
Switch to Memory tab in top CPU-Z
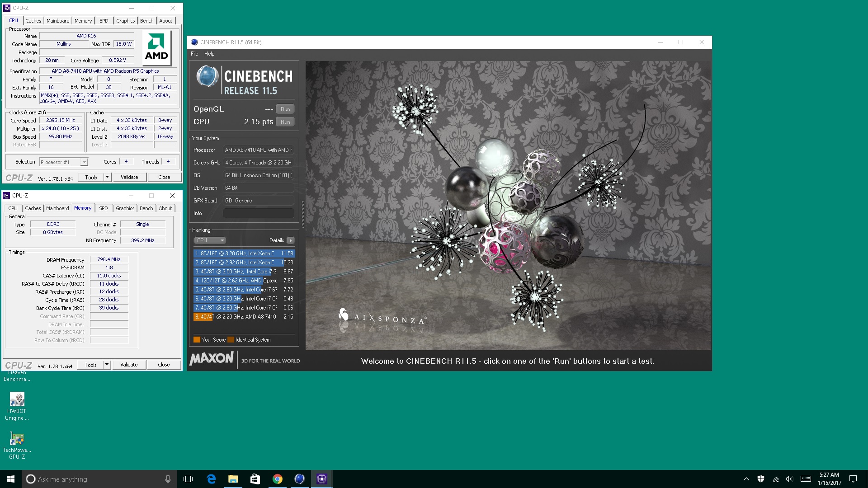[83, 21]
